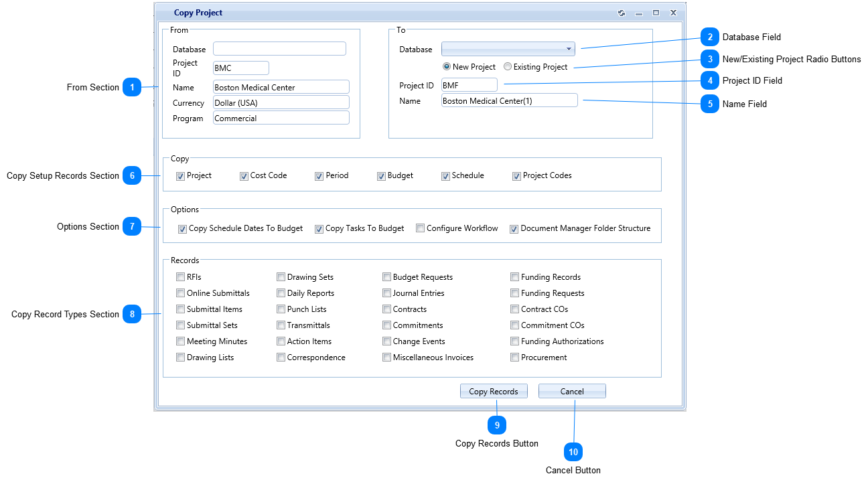Select the New Project radio button
Screen dimensions: 868x482
[x=447, y=67]
